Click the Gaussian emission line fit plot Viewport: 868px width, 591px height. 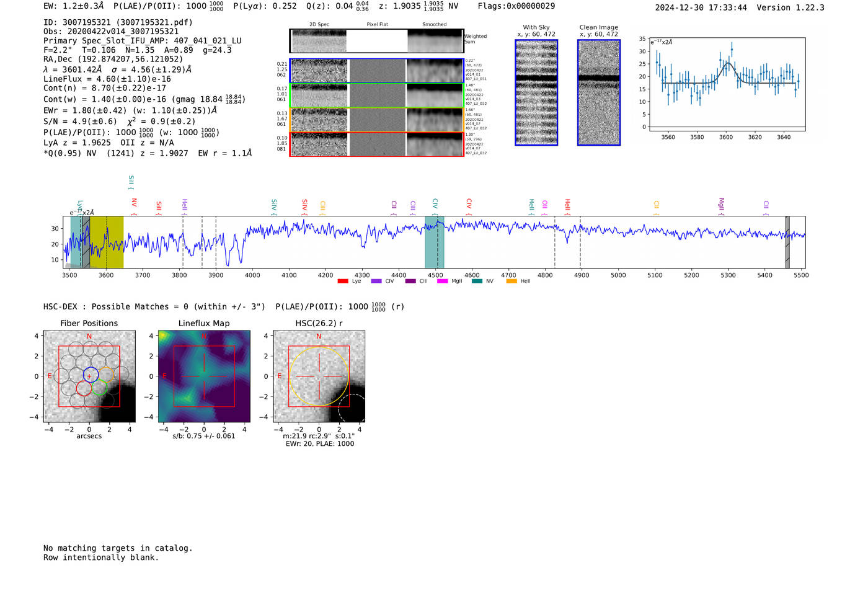[727, 84]
